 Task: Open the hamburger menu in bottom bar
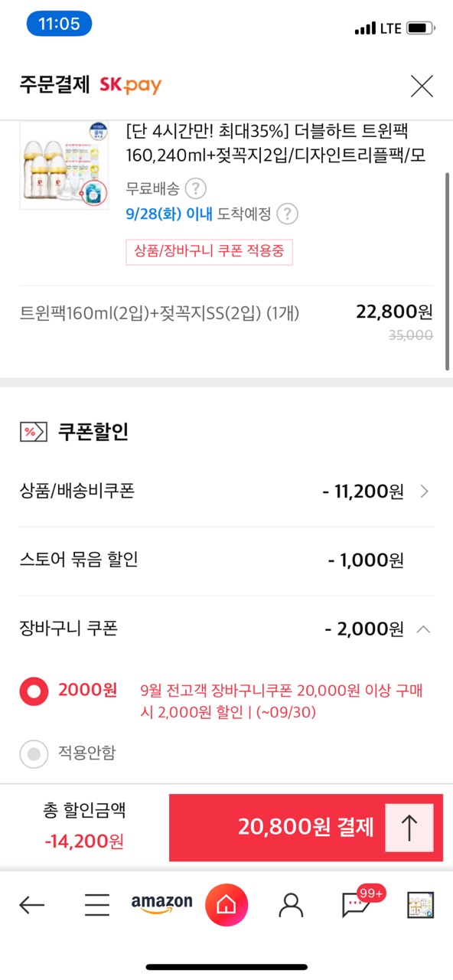(x=97, y=906)
